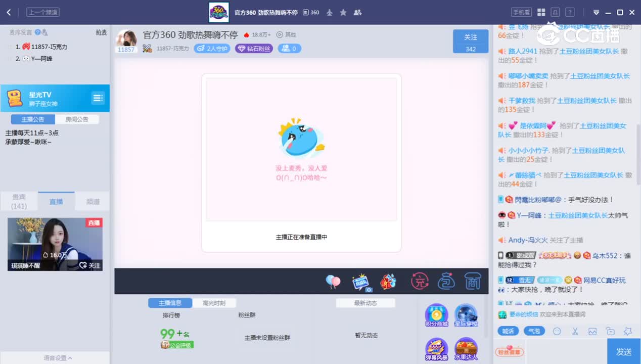Open the 2人守护 guardian badge
The width and height of the screenshot is (641, 364).
coord(212,49)
